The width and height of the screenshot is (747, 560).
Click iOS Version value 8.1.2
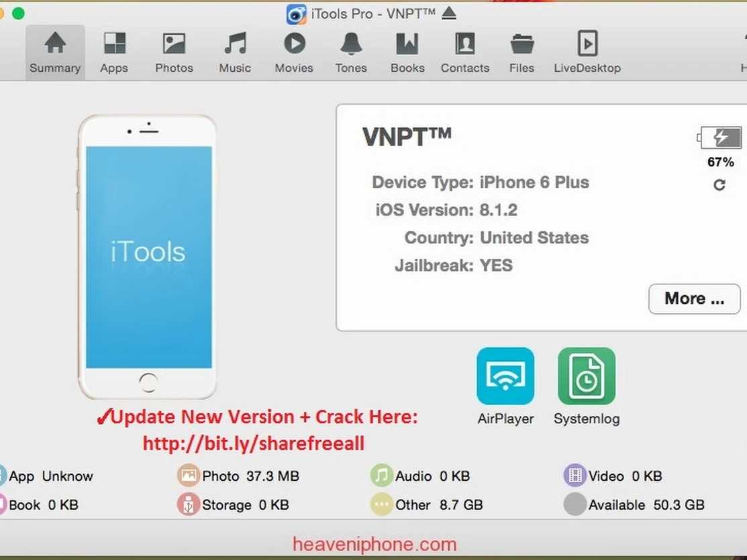point(498,210)
